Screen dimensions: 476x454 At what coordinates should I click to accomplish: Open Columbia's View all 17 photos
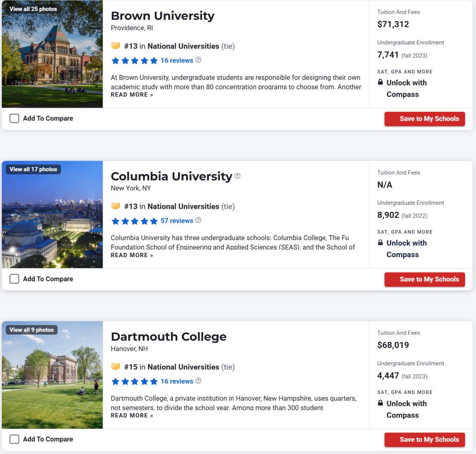tap(33, 169)
